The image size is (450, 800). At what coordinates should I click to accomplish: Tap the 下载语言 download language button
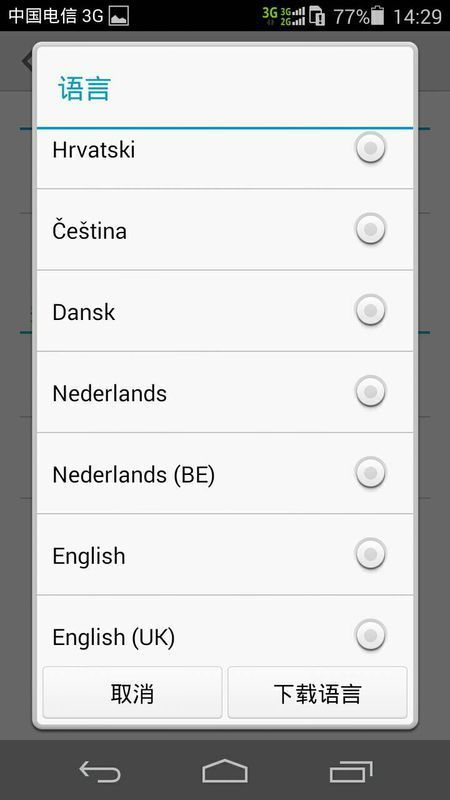pos(317,693)
